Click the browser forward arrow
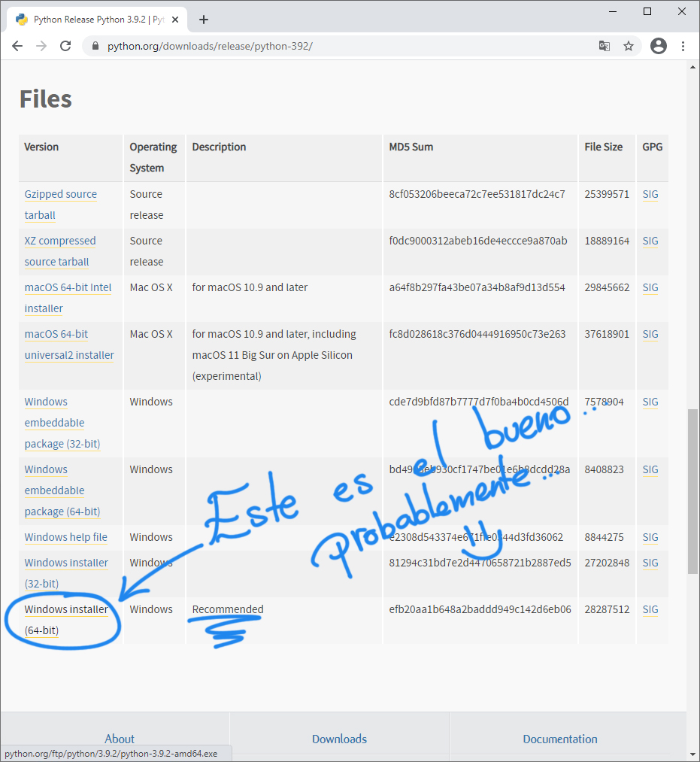700x762 pixels. [x=42, y=46]
